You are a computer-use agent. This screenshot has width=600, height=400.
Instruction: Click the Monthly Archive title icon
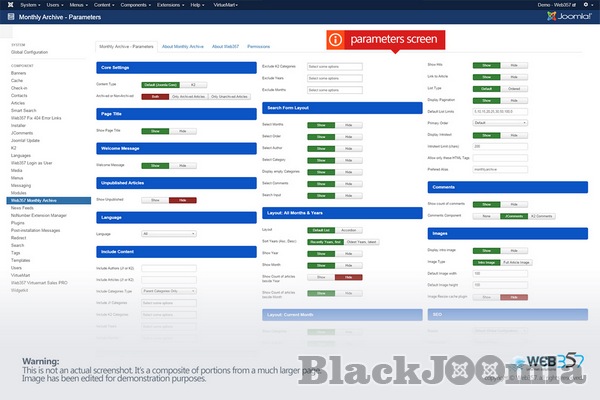[x=9, y=19]
